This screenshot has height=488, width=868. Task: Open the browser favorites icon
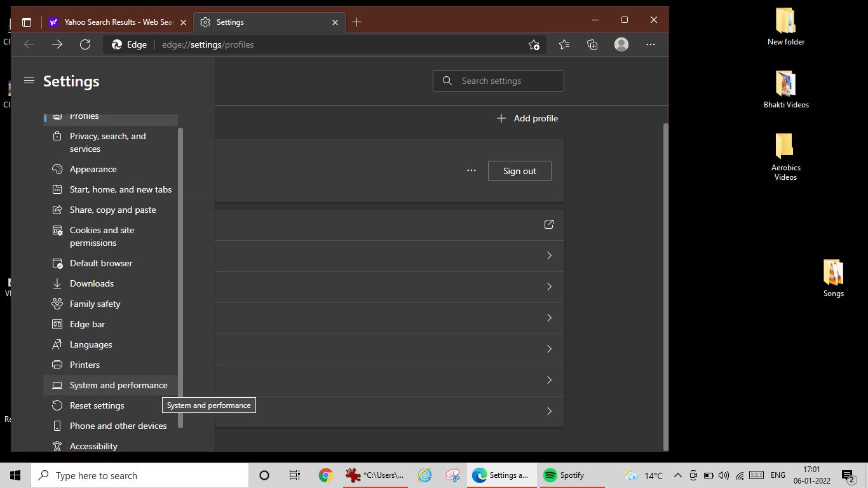point(564,44)
